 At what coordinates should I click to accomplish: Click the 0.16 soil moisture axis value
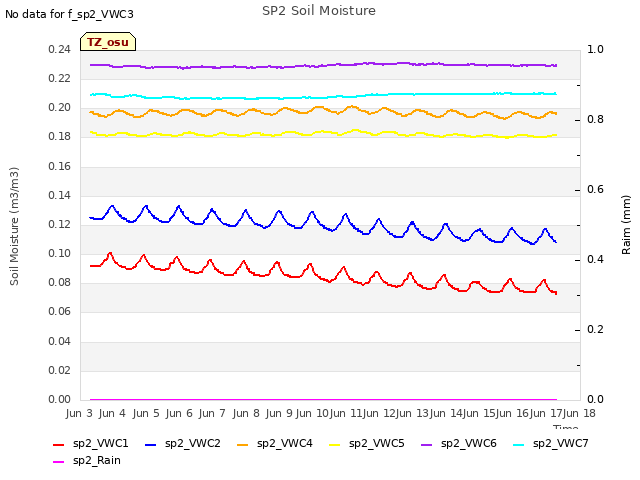coord(60,167)
